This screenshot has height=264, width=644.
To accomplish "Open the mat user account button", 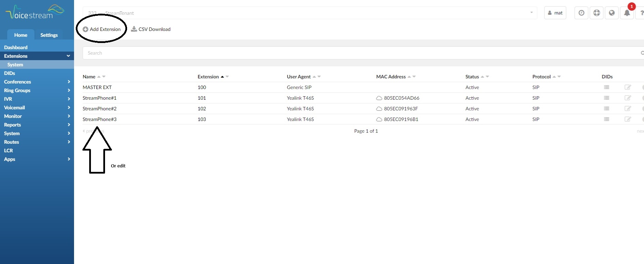I will pyautogui.click(x=555, y=13).
